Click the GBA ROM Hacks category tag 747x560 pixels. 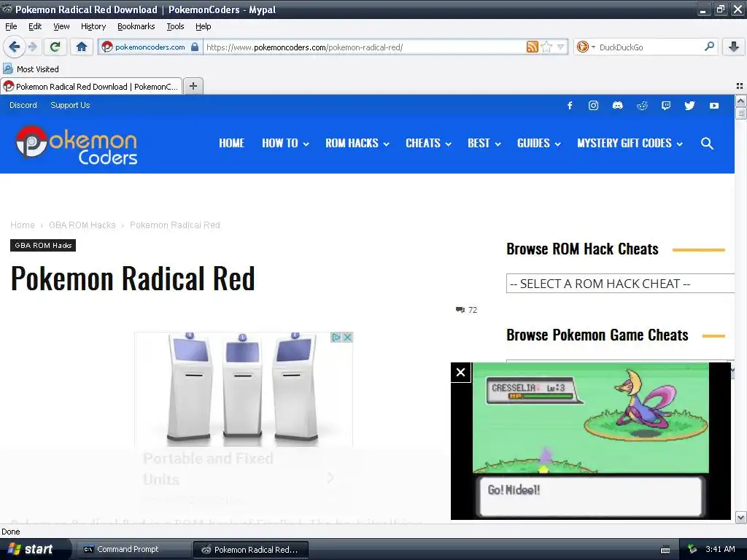[43, 245]
